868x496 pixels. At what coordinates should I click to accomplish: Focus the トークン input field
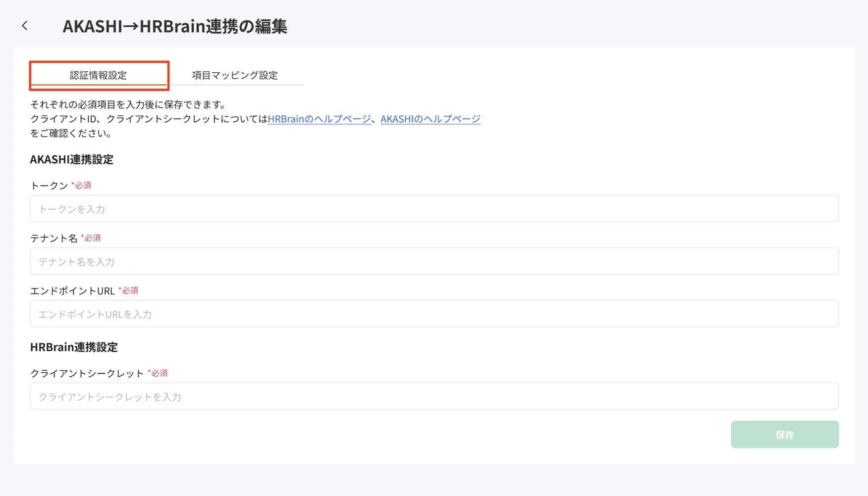434,208
